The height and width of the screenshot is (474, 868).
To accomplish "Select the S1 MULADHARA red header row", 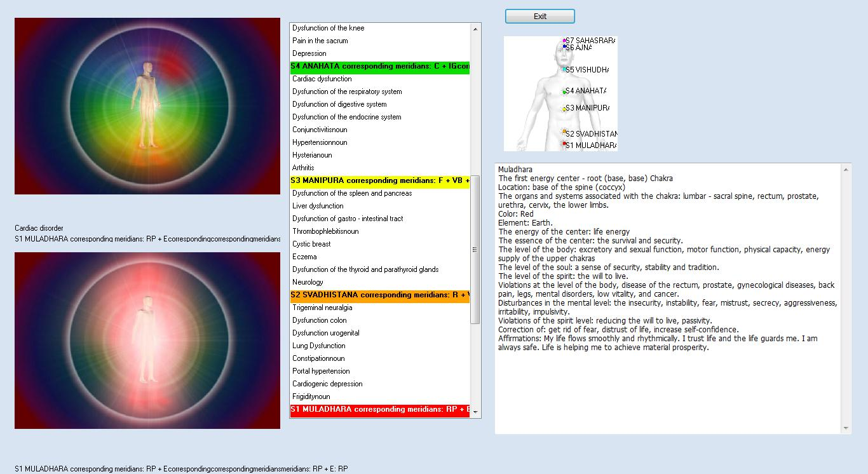I will [x=380, y=410].
